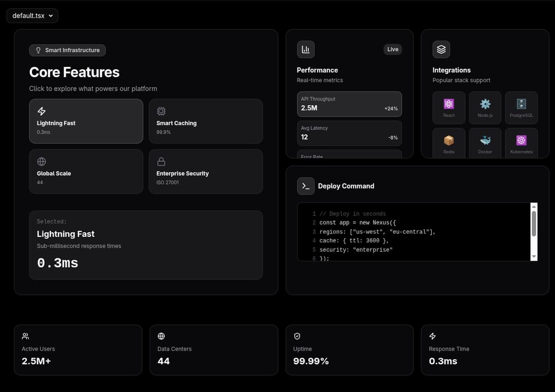
Task: Click the users icon on Active Users
Action: click(26, 336)
